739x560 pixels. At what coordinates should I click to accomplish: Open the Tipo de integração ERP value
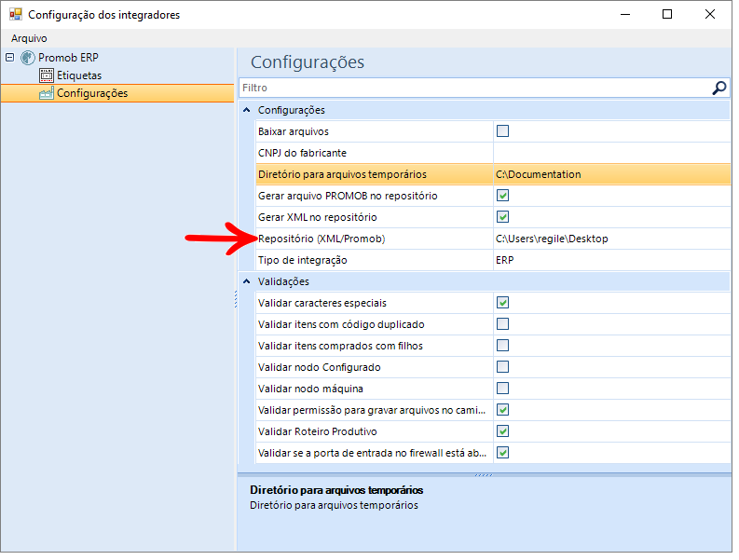pyautogui.click(x=611, y=260)
